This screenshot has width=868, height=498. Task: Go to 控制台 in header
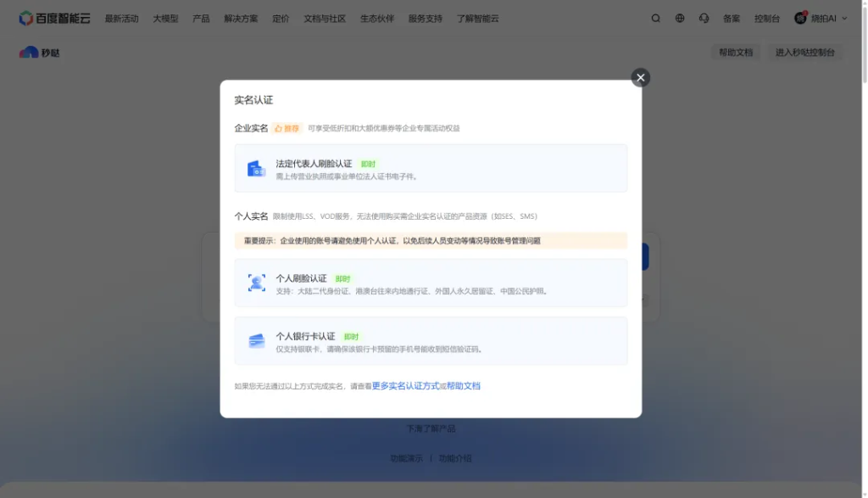pos(766,18)
